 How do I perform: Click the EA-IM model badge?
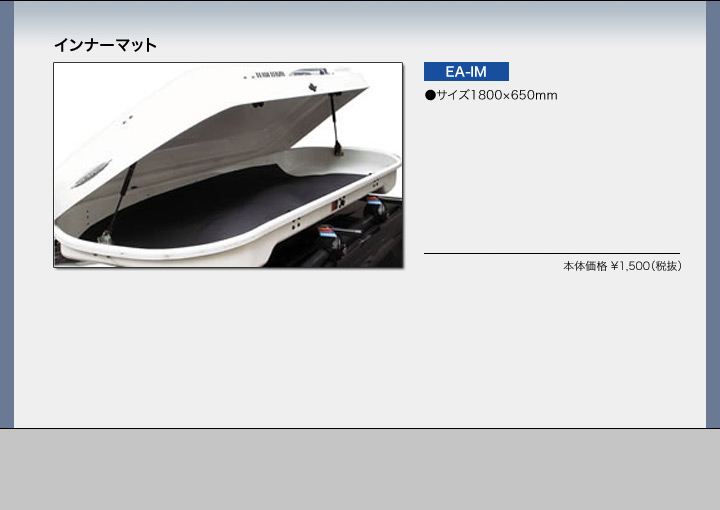point(466,72)
